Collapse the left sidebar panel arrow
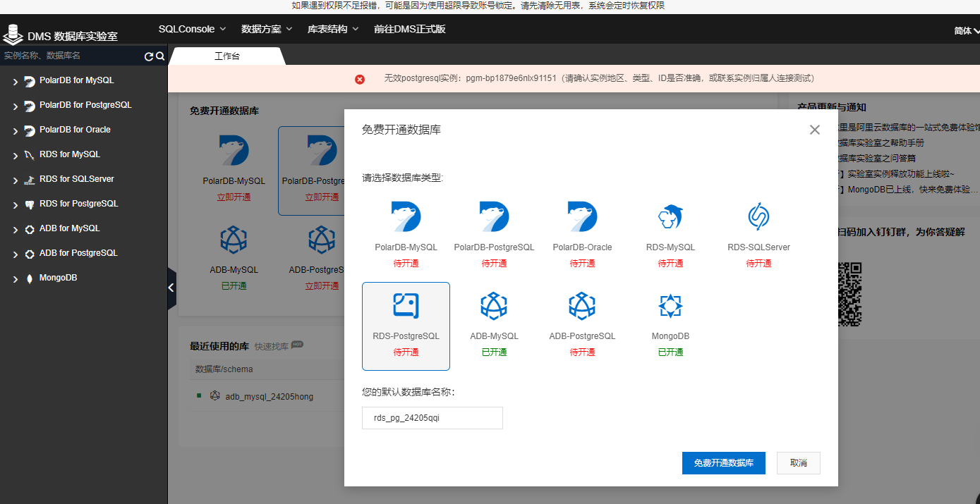The image size is (980, 504). point(171,288)
